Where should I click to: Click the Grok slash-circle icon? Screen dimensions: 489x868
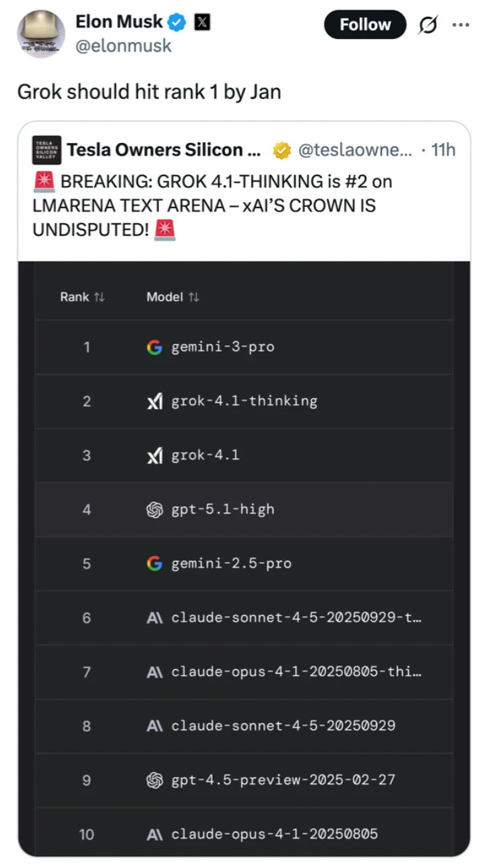pyautogui.click(x=427, y=25)
